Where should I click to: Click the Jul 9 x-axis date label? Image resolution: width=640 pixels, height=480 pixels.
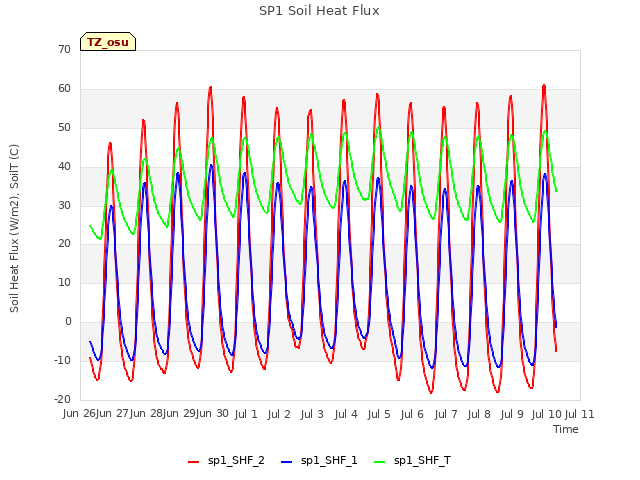pos(512,414)
